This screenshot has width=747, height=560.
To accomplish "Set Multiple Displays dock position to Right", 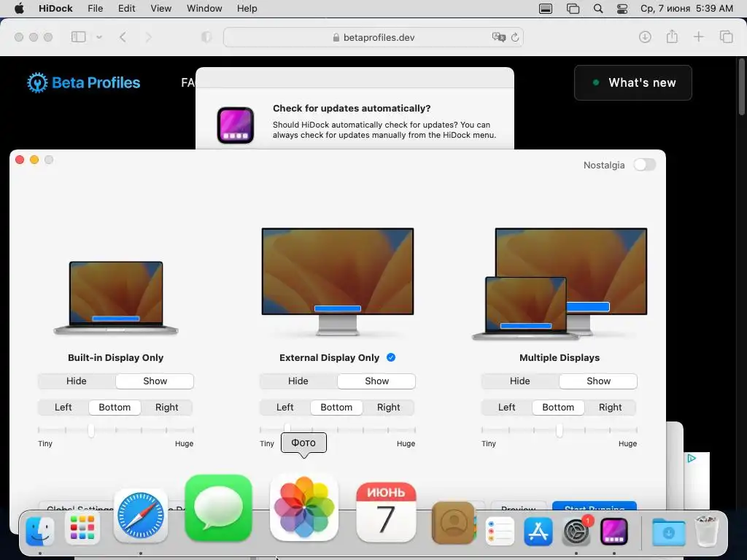I will (611, 407).
